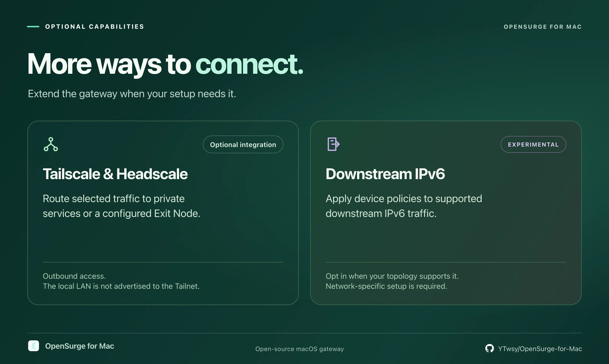Select the Downstream IPv6 card title

click(385, 174)
